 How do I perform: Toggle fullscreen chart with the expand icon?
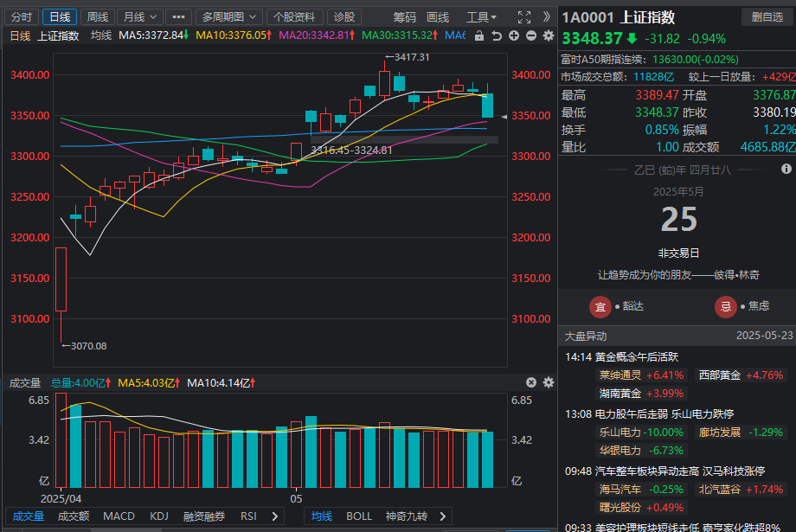pos(524,16)
